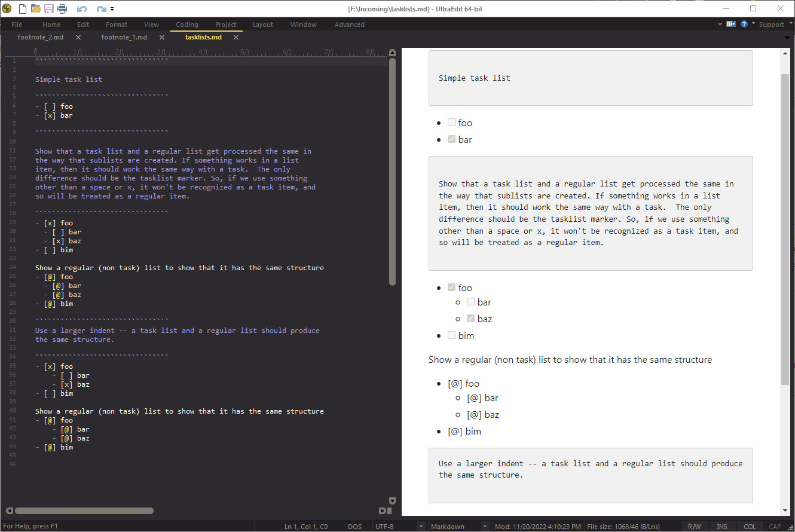Select the tasklists.md tab
Screen dimensions: 795x532
pos(203,37)
